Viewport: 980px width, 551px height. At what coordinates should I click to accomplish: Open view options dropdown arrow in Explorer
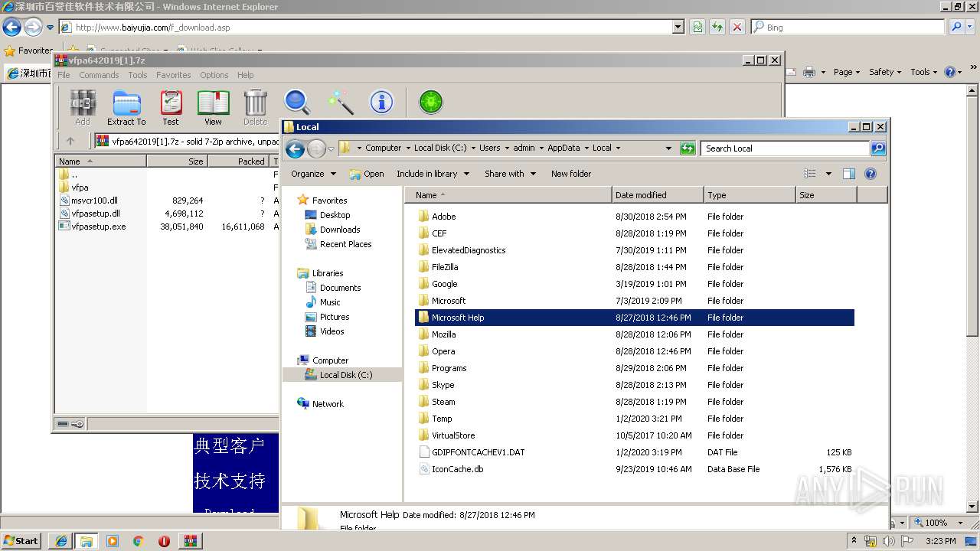point(828,174)
